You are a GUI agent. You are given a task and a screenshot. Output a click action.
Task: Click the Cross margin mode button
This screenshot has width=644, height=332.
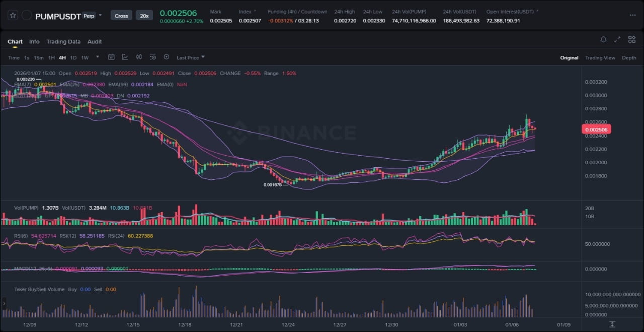[121, 16]
